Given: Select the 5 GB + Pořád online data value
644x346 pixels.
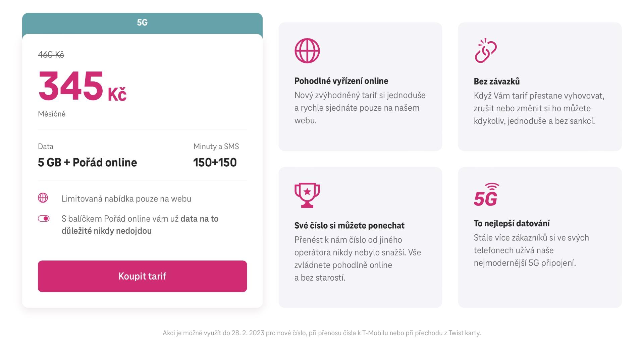Looking at the screenshot, I should (88, 162).
